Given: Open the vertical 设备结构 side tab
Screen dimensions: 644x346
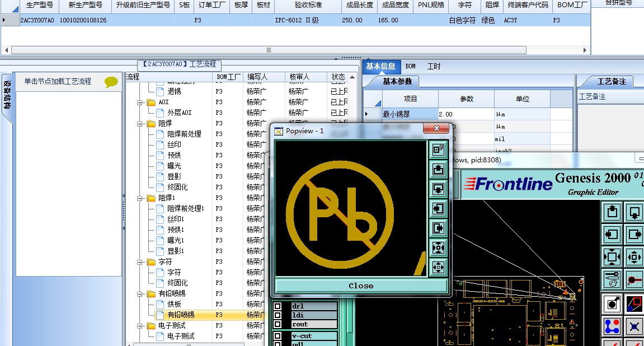Looking at the screenshot, I should coord(7,95).
